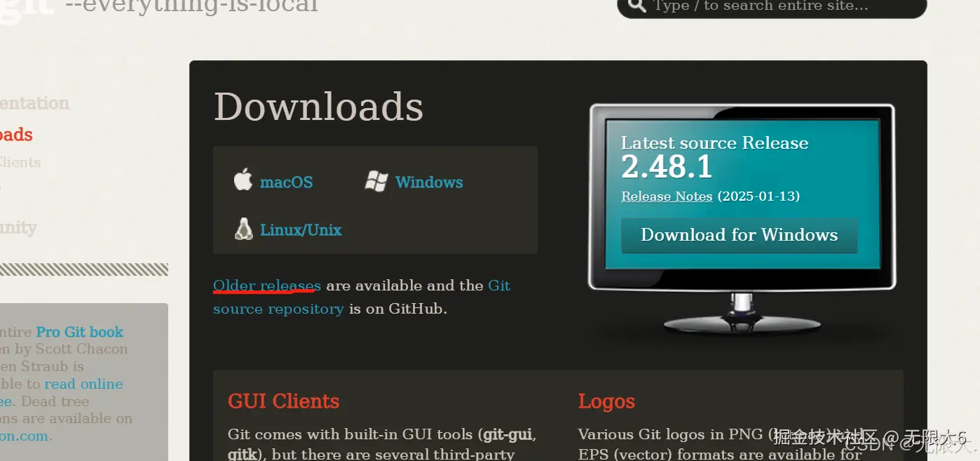Click the search magnifier icon
Image resolution: width=980 pixels, height=461 pixels.
[x=637, y=6]
